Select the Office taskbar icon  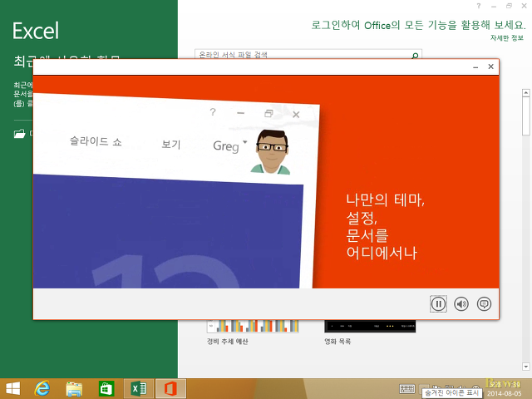(x=170, y=388)
